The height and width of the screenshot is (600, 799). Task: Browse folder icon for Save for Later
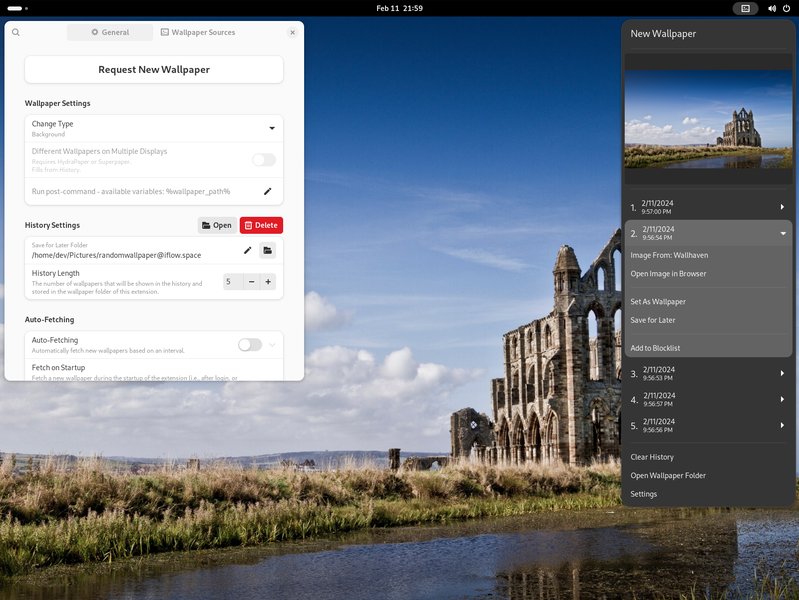[x=268, y=250]
